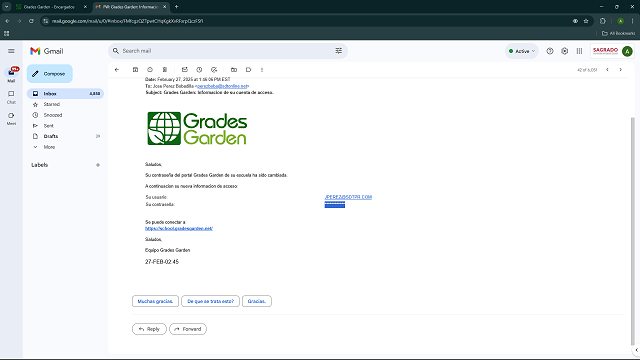Forward this email
Image resolution: width=640 pixels, height=360 pixels.
(x=188, y=329)
